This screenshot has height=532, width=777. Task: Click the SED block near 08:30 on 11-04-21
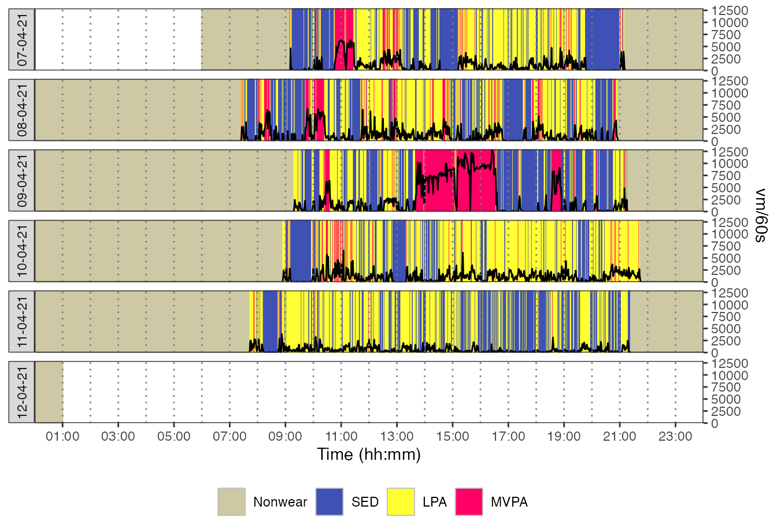point(270,322)
